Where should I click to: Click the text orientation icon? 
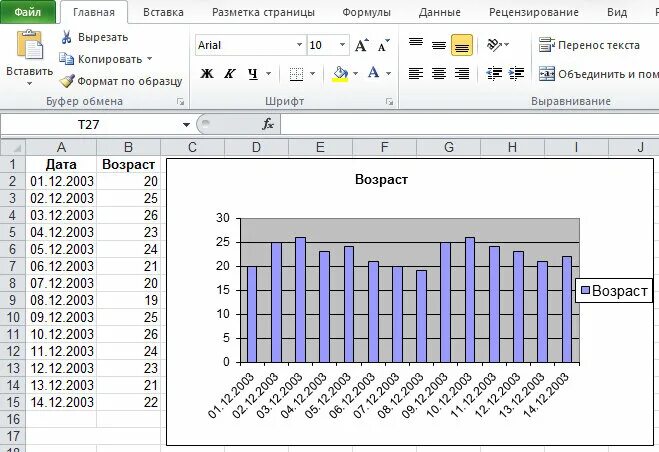[494, 45]
